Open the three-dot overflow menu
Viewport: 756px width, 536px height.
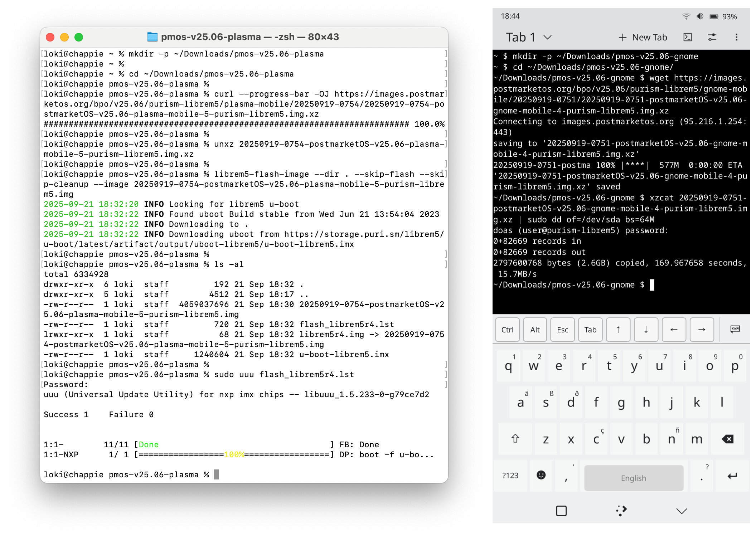click(736, 37)
